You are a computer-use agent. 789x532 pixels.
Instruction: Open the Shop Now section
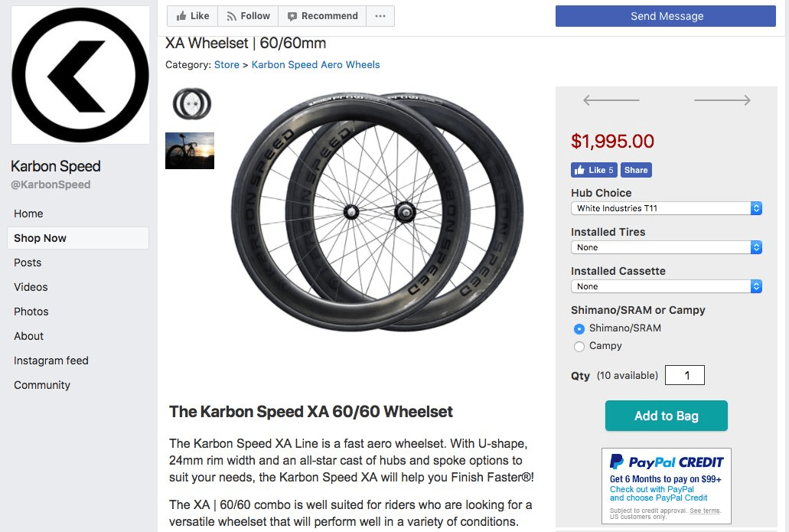[40, 238]
